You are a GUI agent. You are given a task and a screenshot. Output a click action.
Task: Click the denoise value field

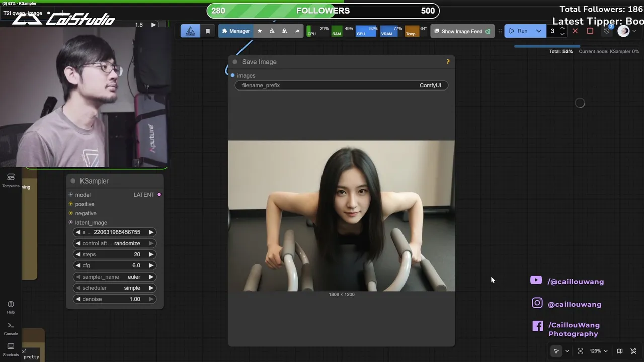coord(115,299)
